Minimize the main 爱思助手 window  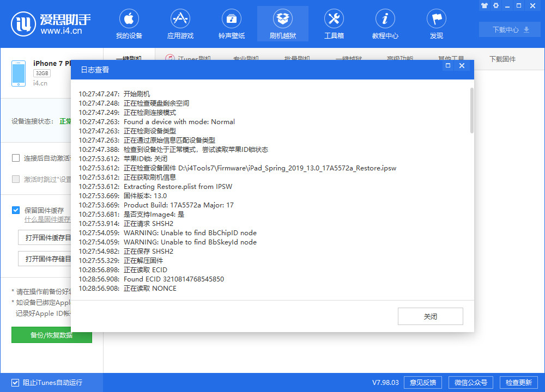click(x=507, y=6)
